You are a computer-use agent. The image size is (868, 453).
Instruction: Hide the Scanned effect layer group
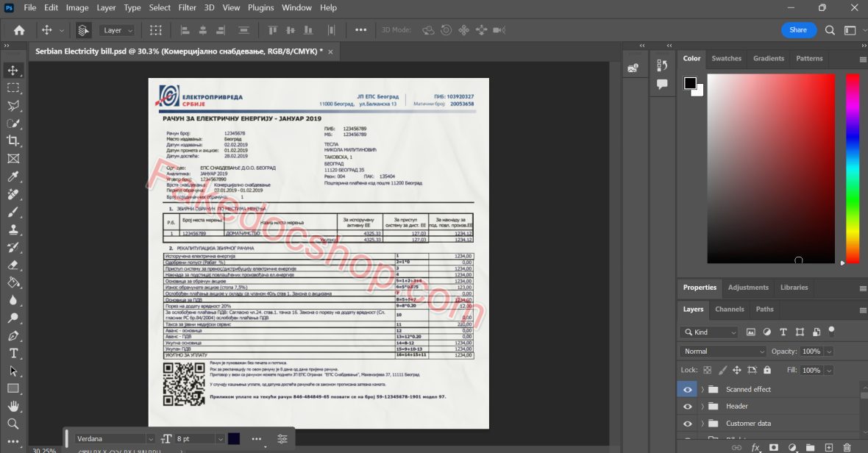click(x=687, y=390)
